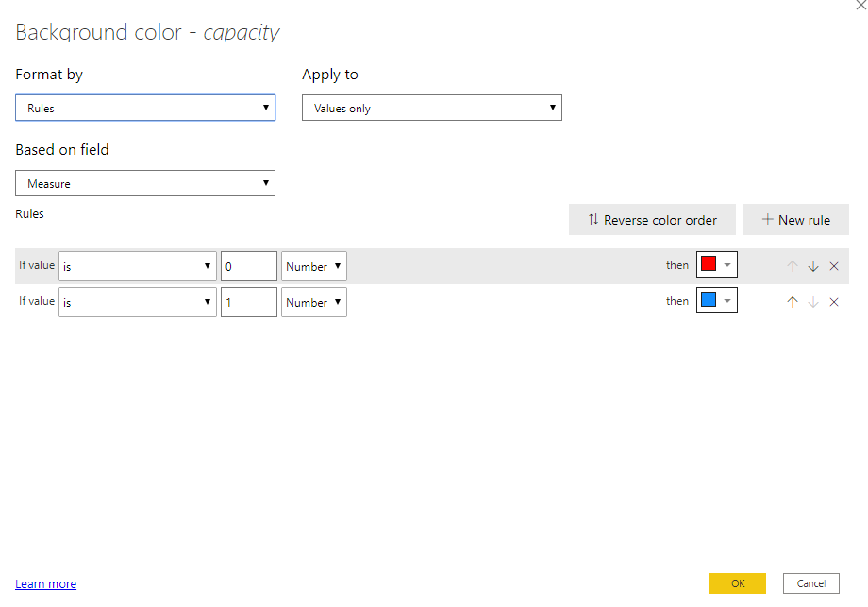
Task: Delete the rule with value 1
Action: click(x=834, y=302)
